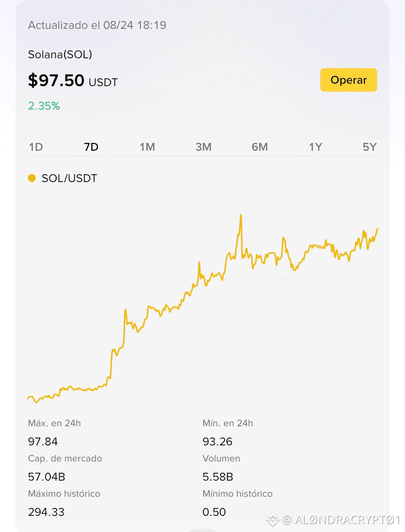405x532 pixels.
Task: Click the Solana(SOL) title
Action: point(60,54)
